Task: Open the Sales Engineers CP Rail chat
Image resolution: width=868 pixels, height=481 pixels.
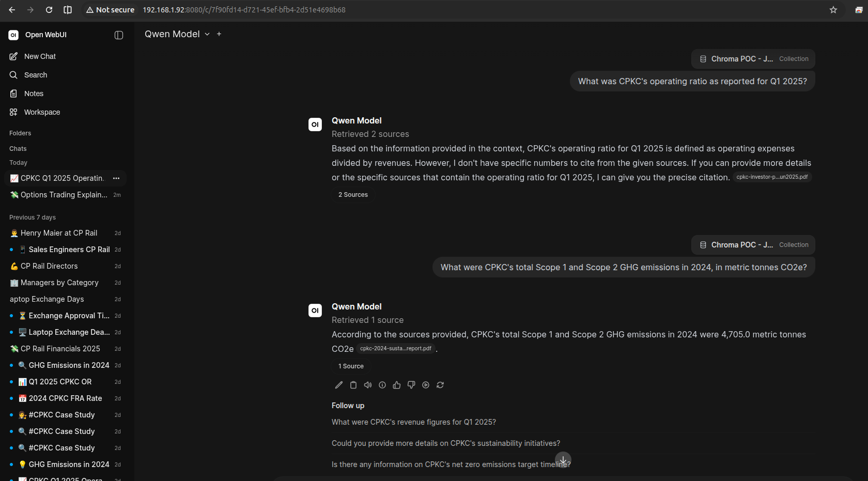Action: 65,250
